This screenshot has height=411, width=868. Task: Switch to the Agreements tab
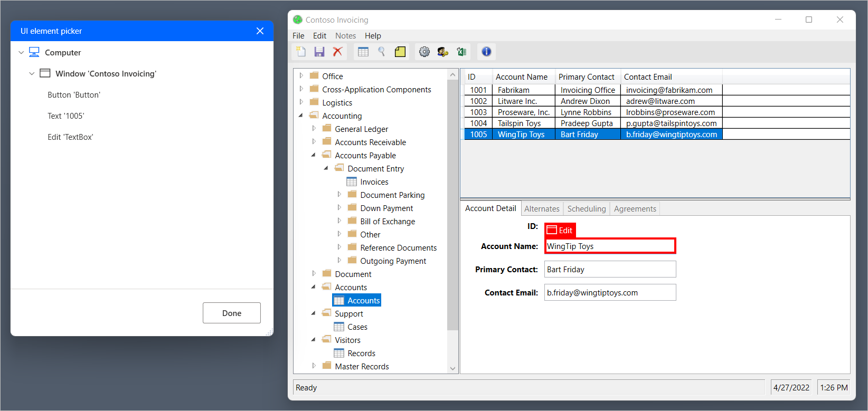pos(635,209)
